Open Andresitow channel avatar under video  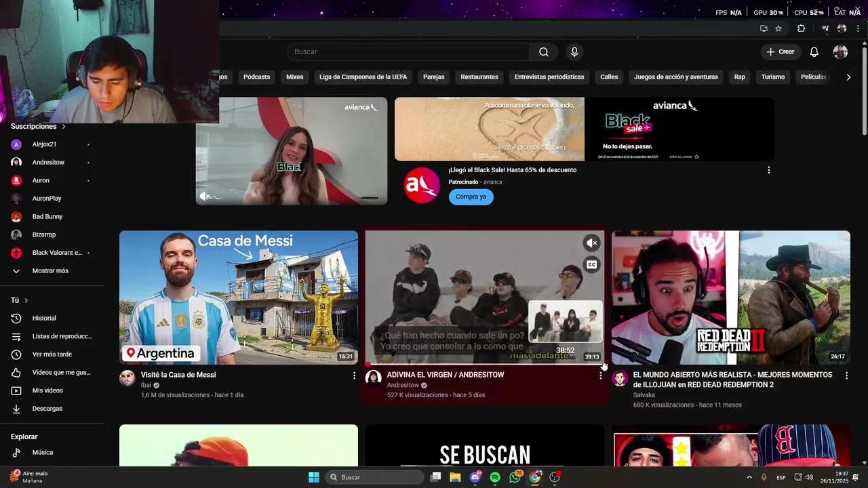[374, 378]
